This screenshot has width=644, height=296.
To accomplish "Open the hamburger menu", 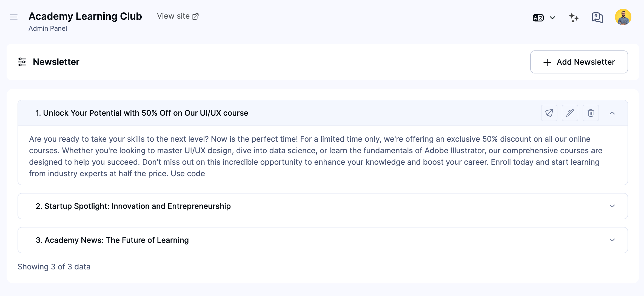I will 13,17.
